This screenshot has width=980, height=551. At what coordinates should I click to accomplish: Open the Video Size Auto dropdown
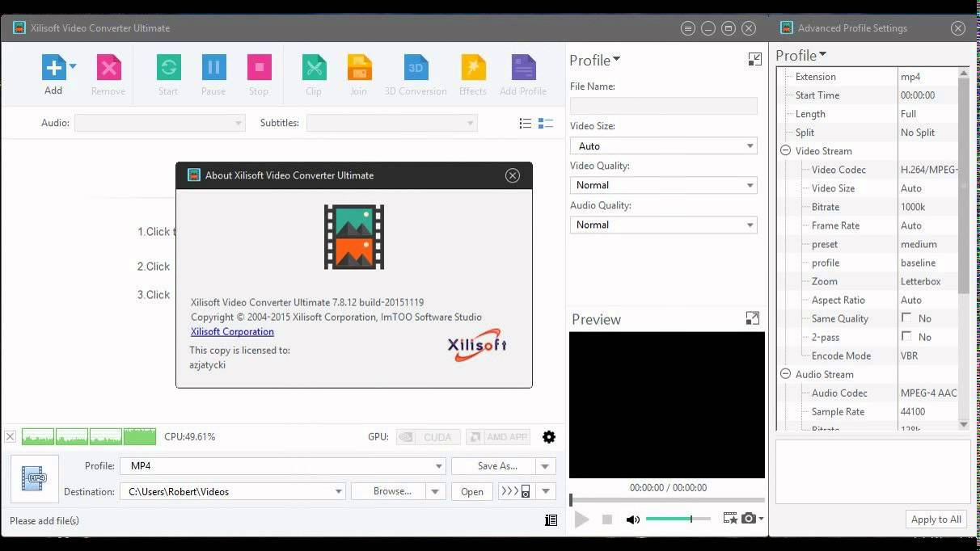coord(664,146)
